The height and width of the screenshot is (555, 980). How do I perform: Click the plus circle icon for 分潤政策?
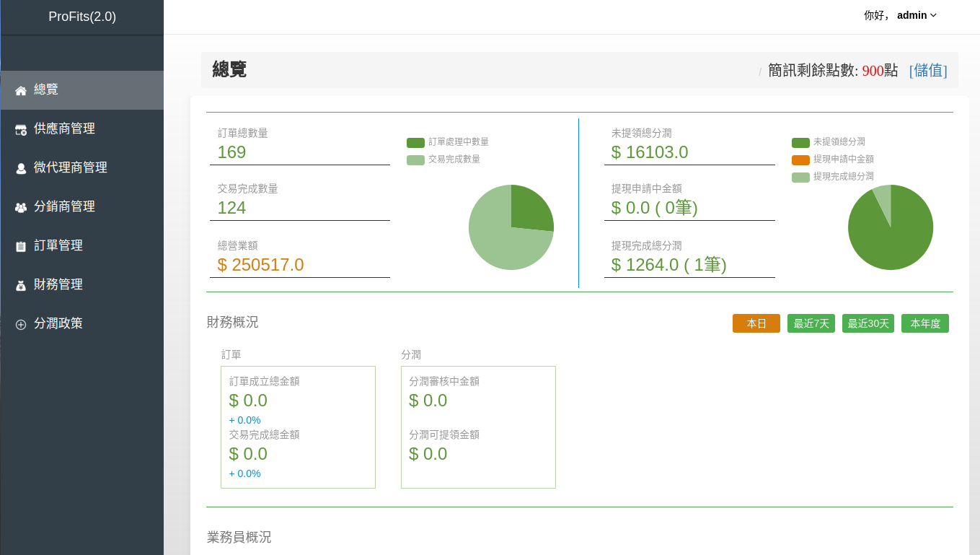point(21,324)
